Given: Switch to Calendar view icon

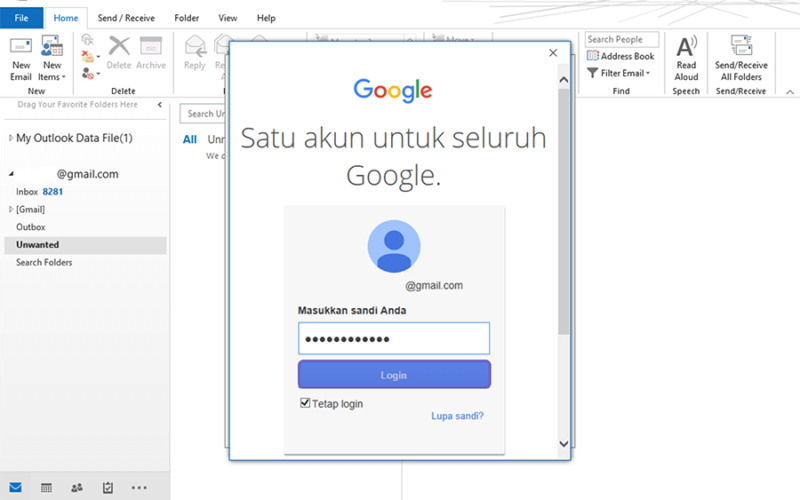Looking at the screenshot, I should 46,488.
